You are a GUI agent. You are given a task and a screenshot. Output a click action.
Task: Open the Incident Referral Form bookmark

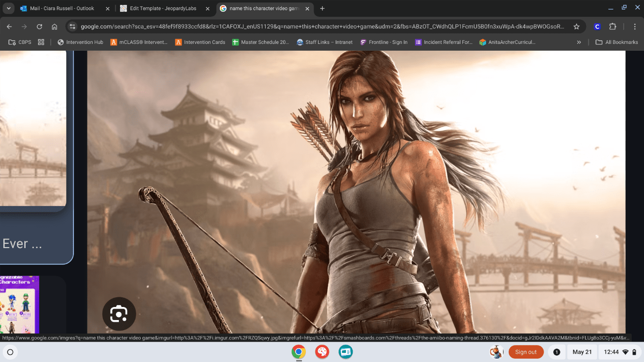pyautogui.click(x=444, y=42)
